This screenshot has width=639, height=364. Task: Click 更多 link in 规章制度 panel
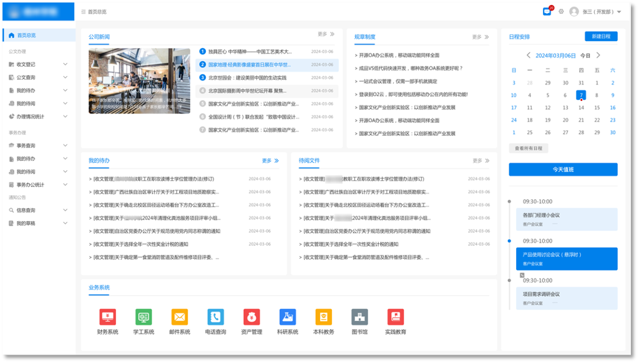point(480,37)
